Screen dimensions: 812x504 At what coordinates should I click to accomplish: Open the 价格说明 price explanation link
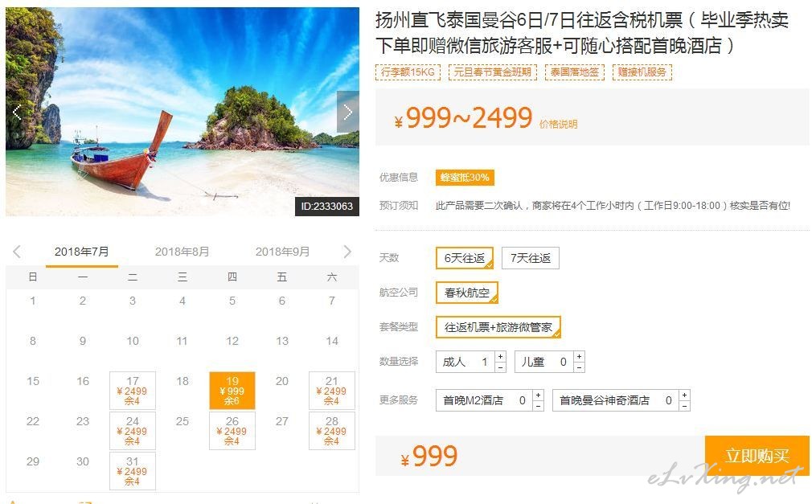558,125
